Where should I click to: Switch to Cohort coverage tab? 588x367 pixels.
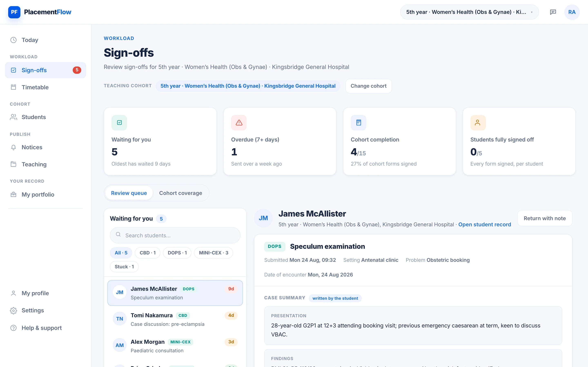[x=180, y=193]
